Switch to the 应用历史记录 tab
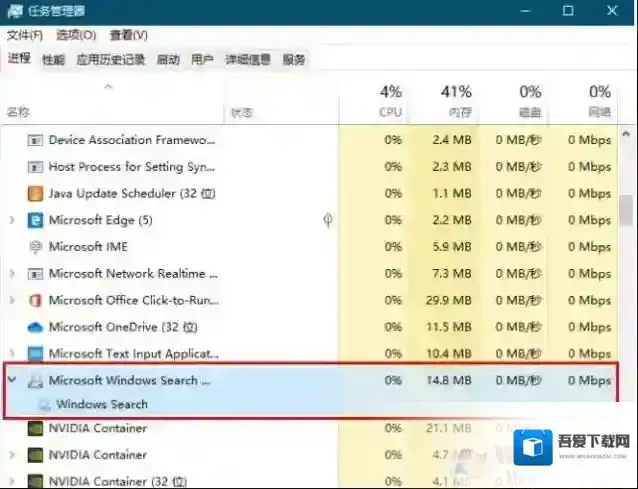This screenshot has width=638, height=489. click(110, 60)
